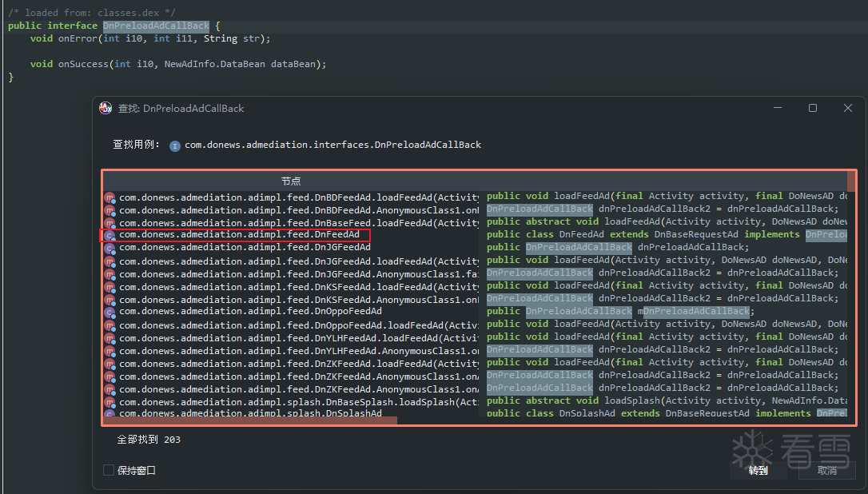The height and width of the screenshot is (494, 868).
Task: Click the results list horizontal scrollbar
Action: [250, 421]
